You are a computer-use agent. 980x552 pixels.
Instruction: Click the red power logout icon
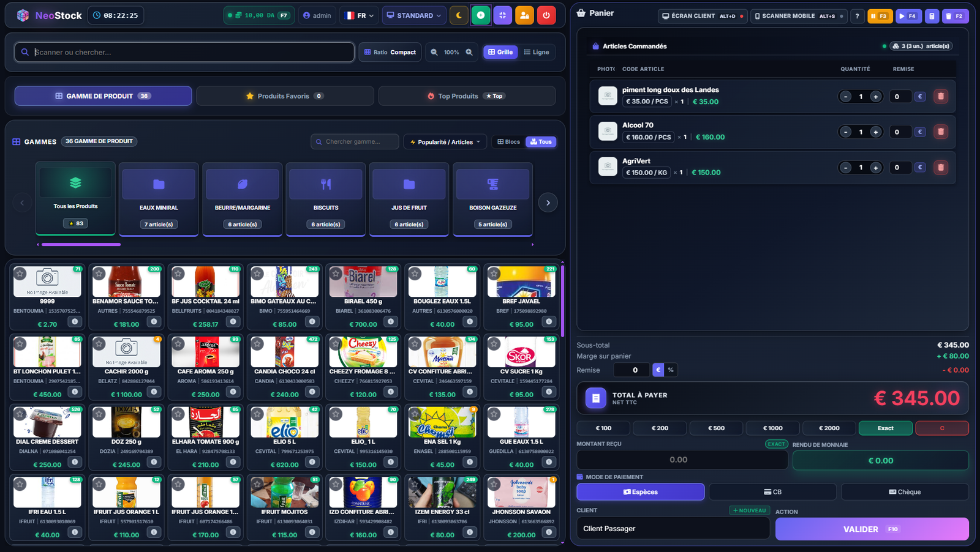(x=546, y=15)
